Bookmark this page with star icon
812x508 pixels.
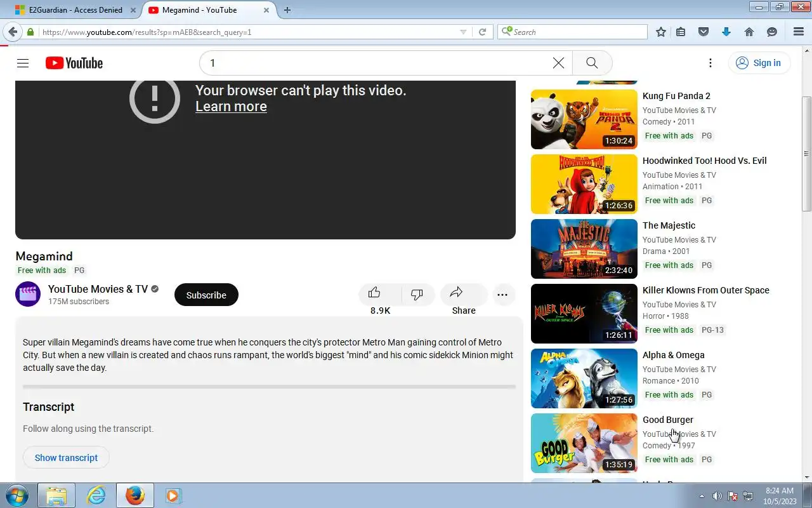click(x=661, y=32)
